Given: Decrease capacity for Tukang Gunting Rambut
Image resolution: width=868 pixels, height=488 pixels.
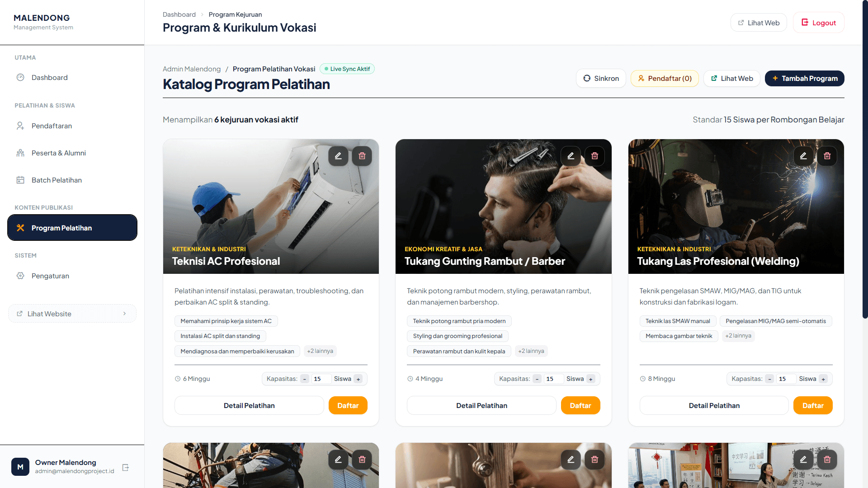Looking at the screenshot, I should 537,379.
